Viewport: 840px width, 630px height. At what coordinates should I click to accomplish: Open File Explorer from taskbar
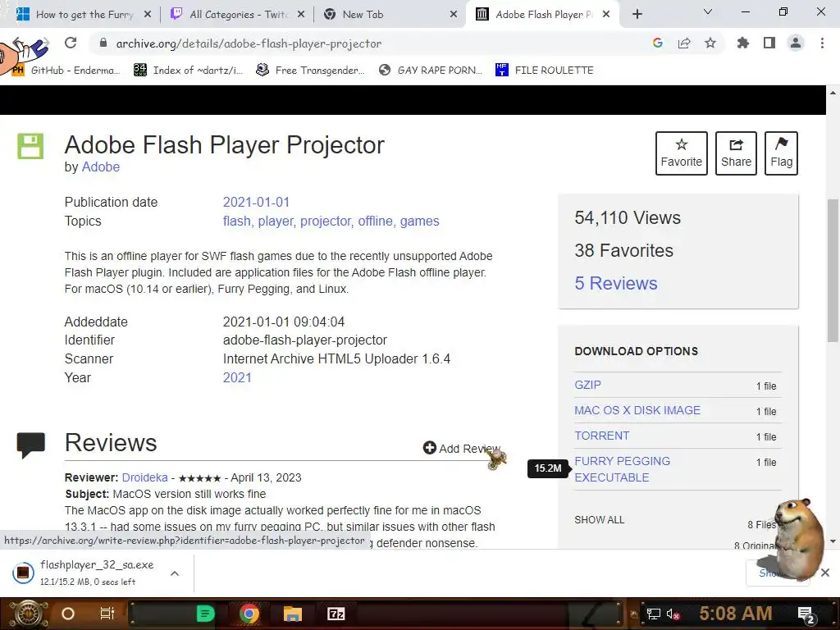(x=293, y=614)
